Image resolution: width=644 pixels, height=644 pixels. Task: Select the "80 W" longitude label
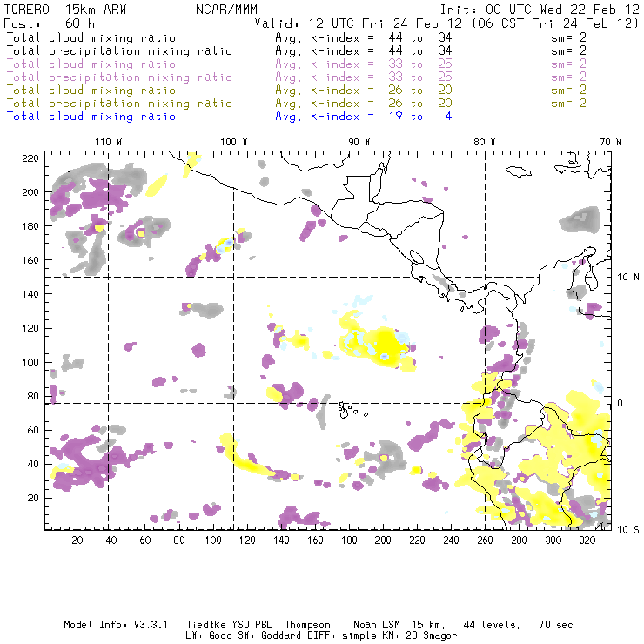pos(485,142)
